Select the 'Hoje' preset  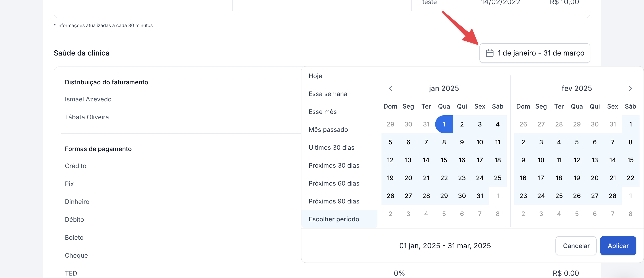click(315, 76)
